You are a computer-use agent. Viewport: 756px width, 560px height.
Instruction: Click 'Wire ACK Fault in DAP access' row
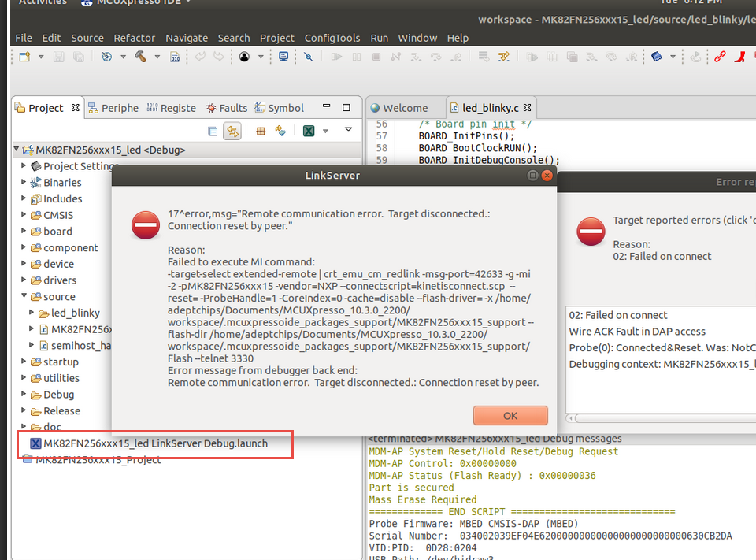(662, 332)
